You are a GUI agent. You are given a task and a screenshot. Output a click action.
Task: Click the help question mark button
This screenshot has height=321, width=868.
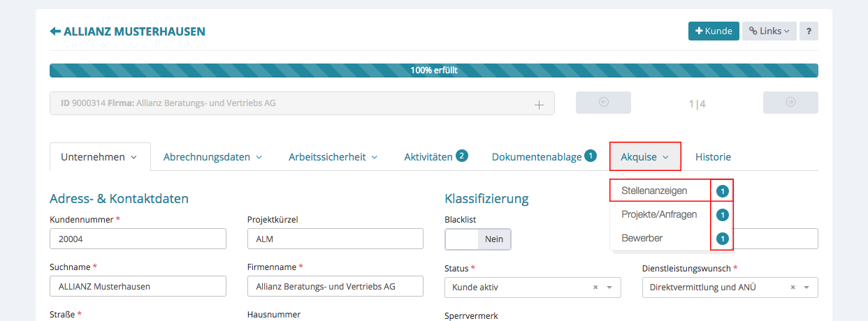click(x=809, y=31)
